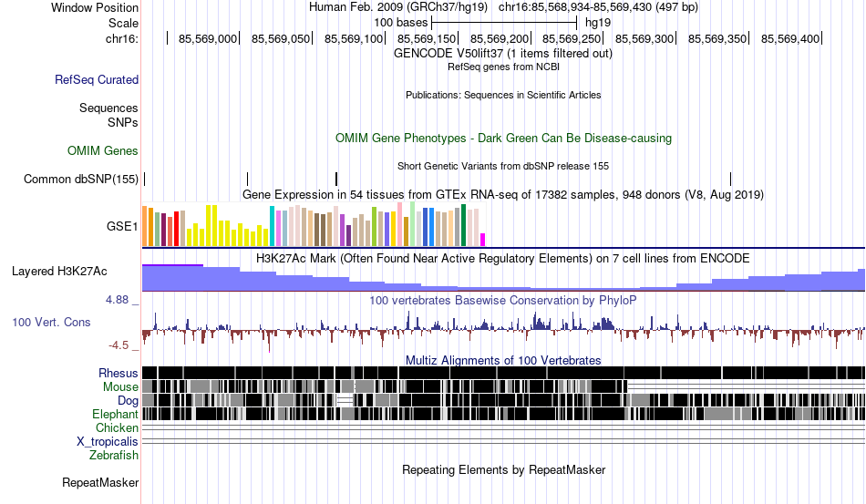Open the Layered H3K27Ac track label
The width and height of the screenshot is (866, 504).
(59, 271)
